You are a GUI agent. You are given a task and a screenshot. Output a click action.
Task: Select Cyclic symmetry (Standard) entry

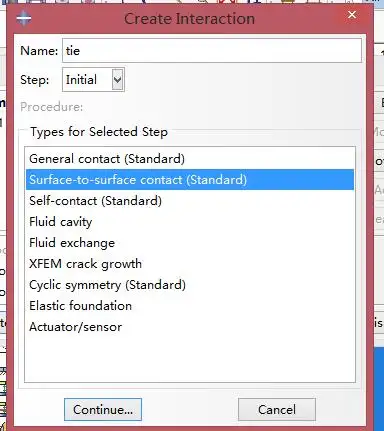pyautogui.click(x=107, y=285)
